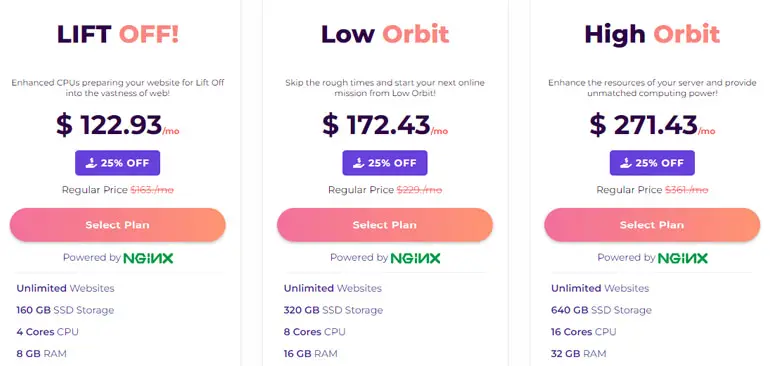Click the strikethrough $361 regular price

tap(687, 190)
